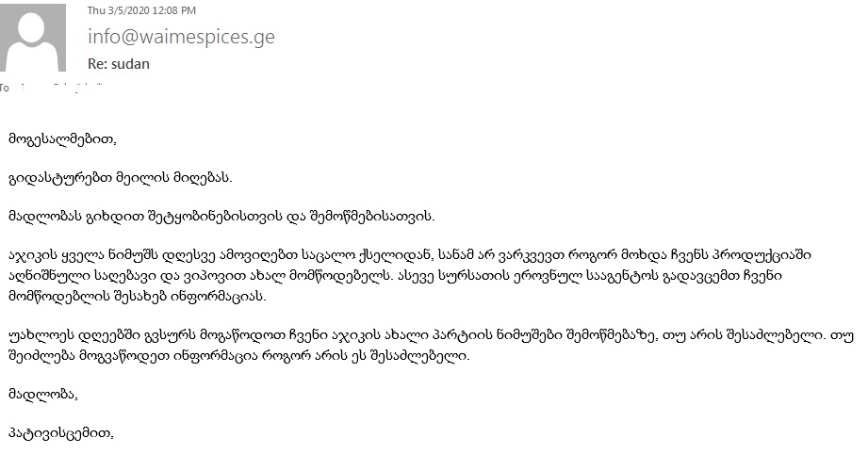The width and height of the screenshot is (868, 454).
Task: Select the subject line 'Re: sudan'
Action: pyautogui.click(x=119, y=64)
